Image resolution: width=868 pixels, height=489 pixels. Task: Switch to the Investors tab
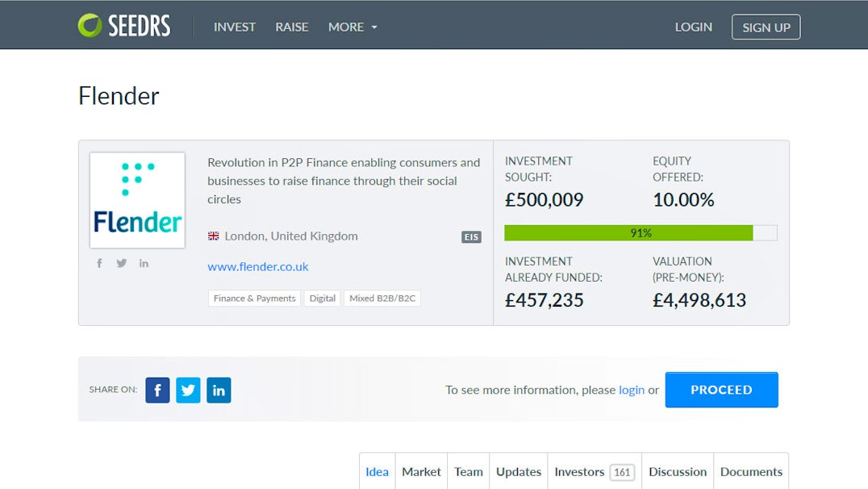click(595, 472)
